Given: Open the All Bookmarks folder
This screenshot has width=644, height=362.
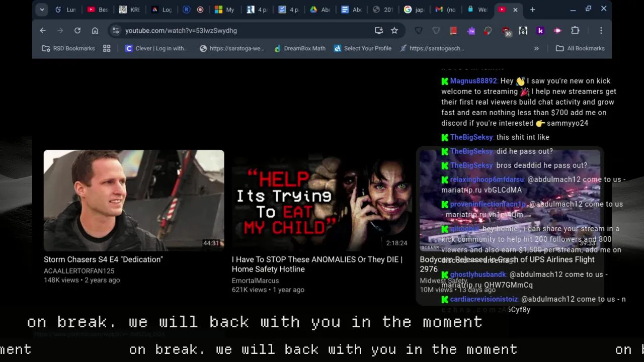Looking at the screenshot, I should click(x=580, y=48).
